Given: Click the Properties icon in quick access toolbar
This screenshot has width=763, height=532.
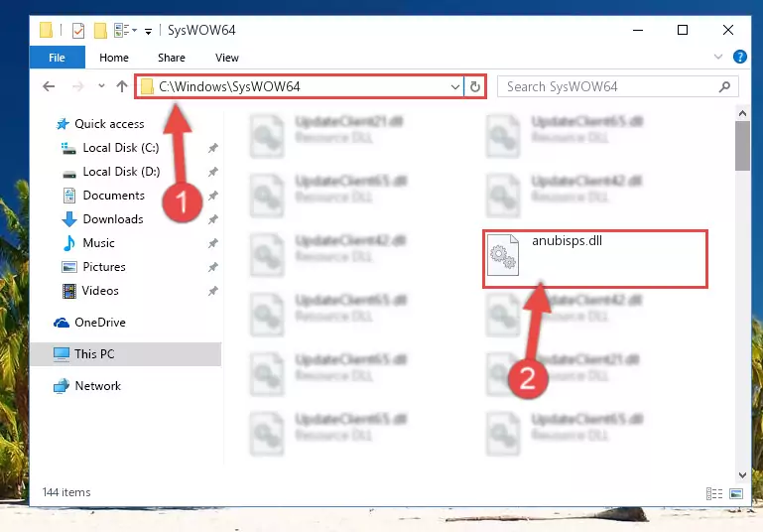Looking at the screenshot, I should 77,30.
